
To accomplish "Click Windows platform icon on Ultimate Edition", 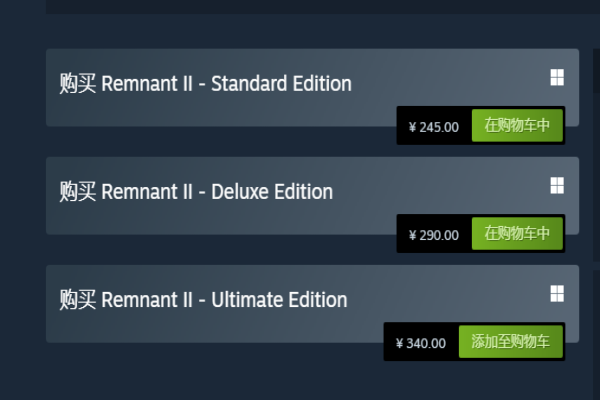I will [x=557, y=293].
